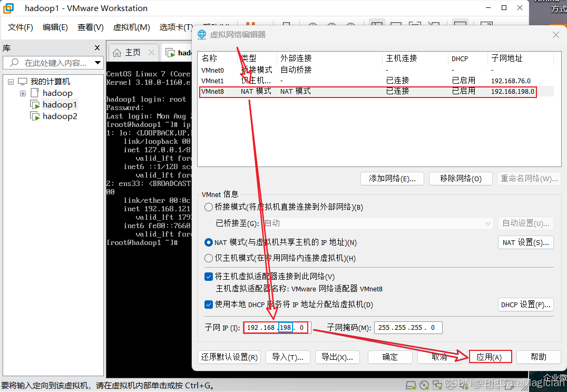Screen dimensions: 567x392
Task: Toggle connect host virtual adapter checkbox
Action: pos(208,277)
